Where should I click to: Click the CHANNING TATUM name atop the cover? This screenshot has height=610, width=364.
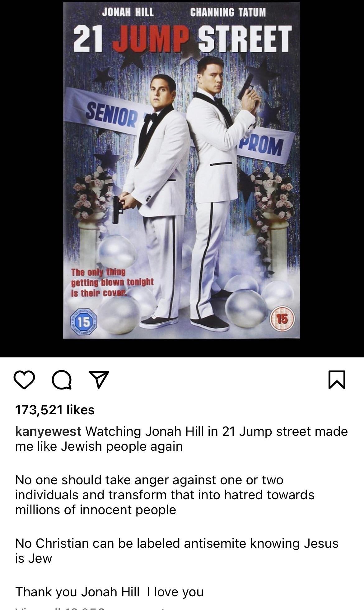click(228, 12)
